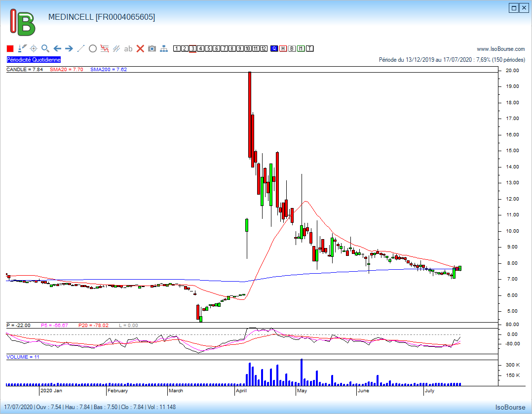Switch to M monthly periodicity button
This screenshot has height=414, width=532.
tap(301, 48)
